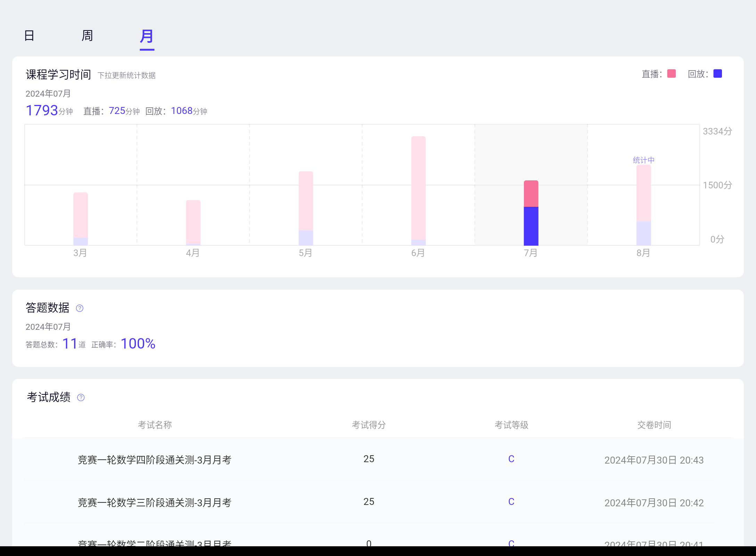Switch to the 周 (week) tab
756x556 pixels.
click(x=87, y=36)
